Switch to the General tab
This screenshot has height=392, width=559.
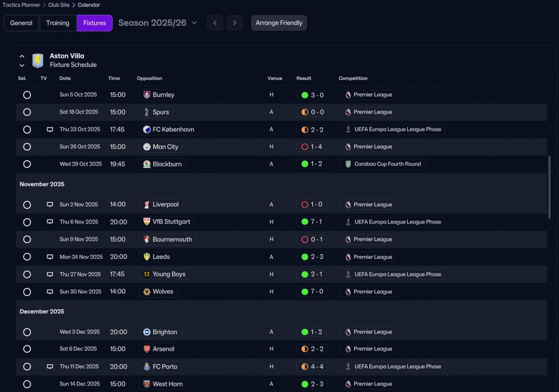click(x=21, y=23)
